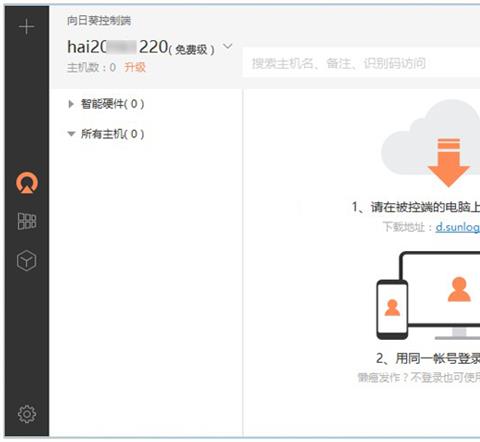This screenshot has width=480, height=442.
Task: Open the grid apps sidebar icon
Action: point(27,221)
